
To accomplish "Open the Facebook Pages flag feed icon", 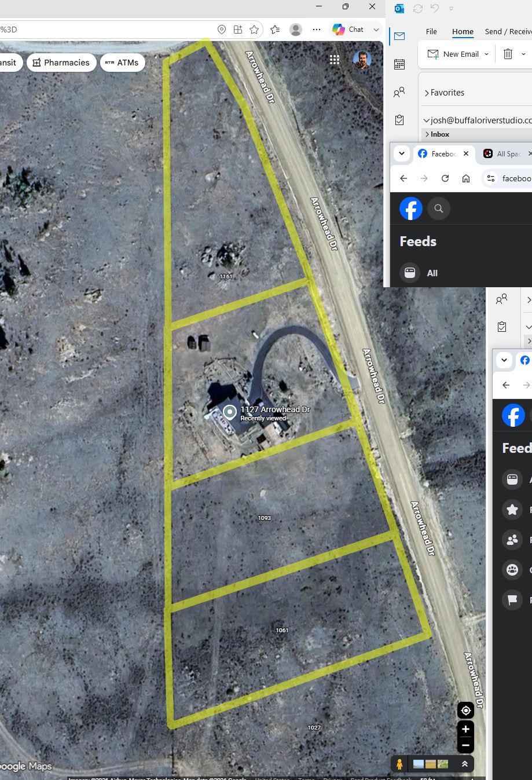I will pos(512,600).
